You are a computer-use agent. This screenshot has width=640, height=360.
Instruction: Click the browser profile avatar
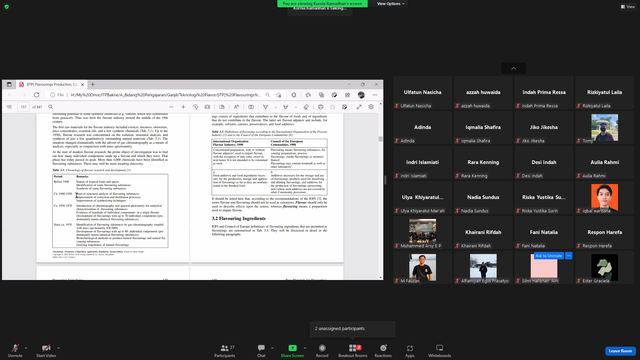point(361,95)
